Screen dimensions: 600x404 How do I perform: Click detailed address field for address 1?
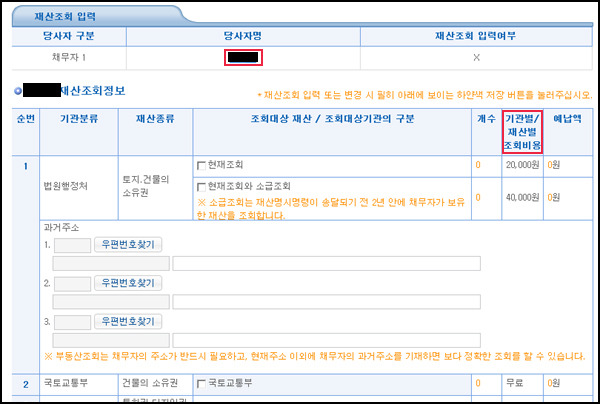coord(326,264)
